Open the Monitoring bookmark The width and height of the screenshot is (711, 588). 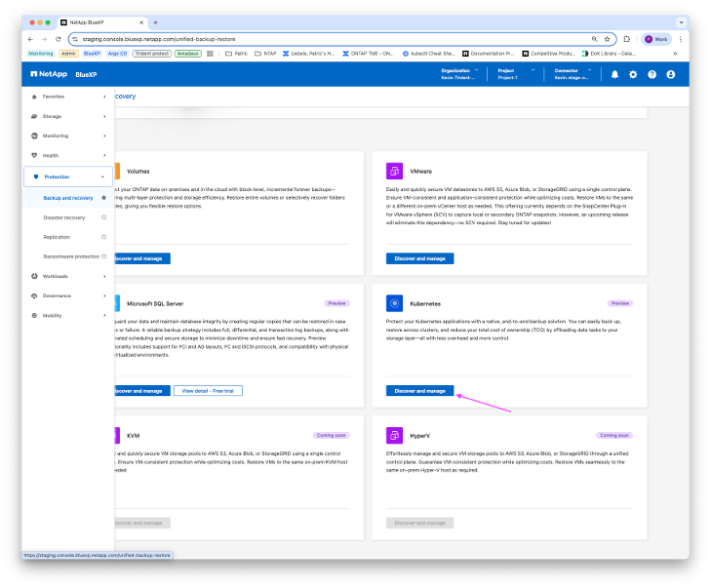coord(40,54)
